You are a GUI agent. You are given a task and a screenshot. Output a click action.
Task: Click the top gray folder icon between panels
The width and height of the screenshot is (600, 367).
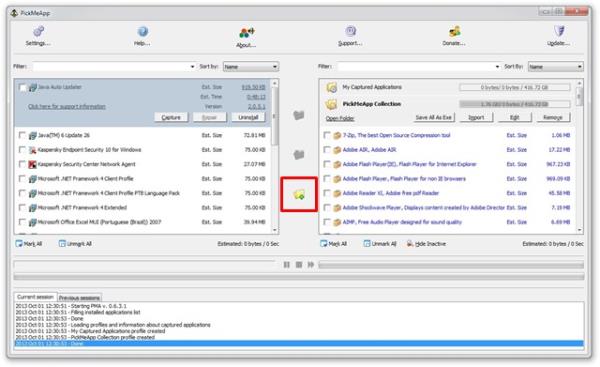pyautogui.click(x=298, y=115)
